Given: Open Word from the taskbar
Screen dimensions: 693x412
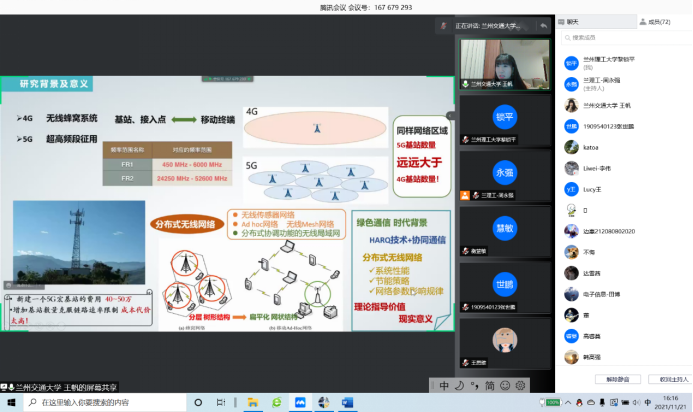Looking at the screenshot, I should pyautogui.click(x=348, y=402).
